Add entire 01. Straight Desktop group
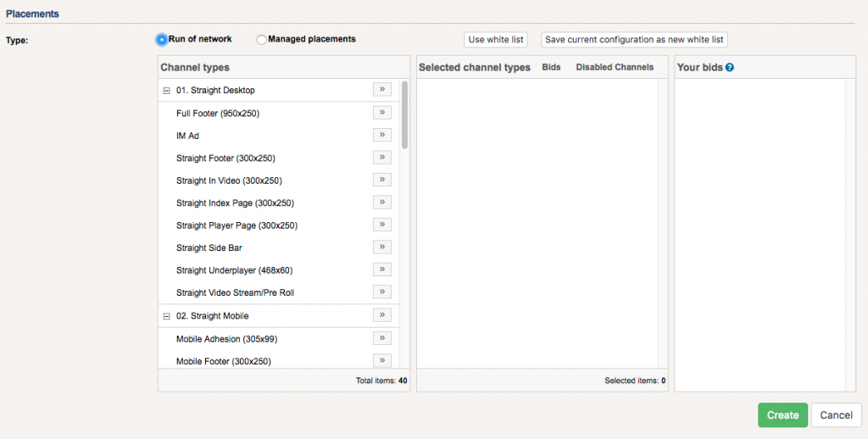Viewport: 868px width, 439px height. (381, 90)
